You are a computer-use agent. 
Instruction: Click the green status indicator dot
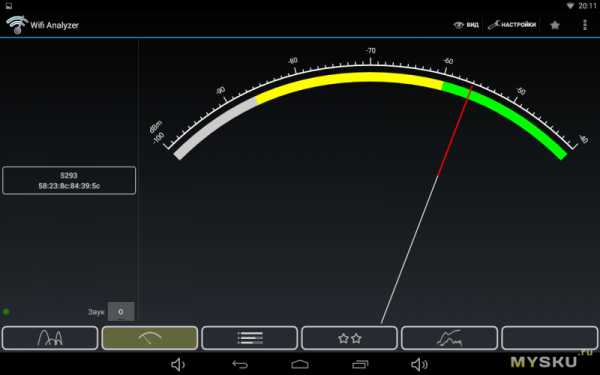(6, 311)
